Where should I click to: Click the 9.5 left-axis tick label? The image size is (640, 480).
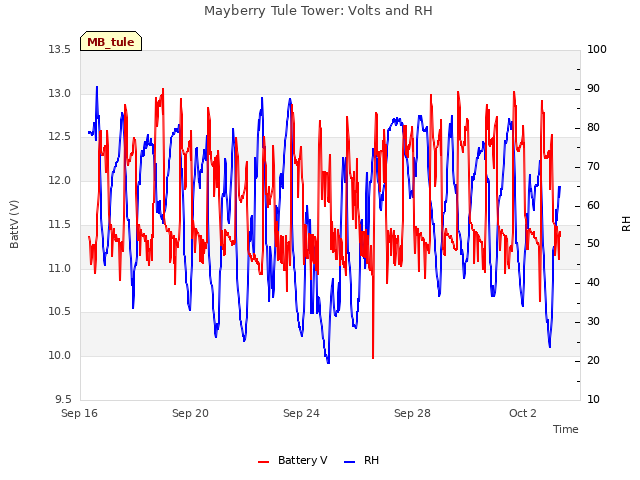pyautogui.click(x=63, y=399)
